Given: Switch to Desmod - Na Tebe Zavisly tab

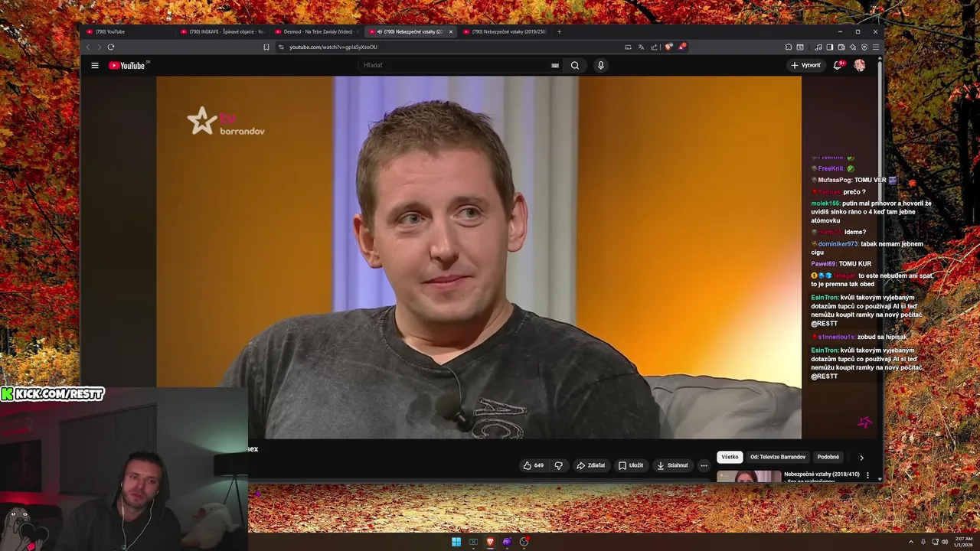Looking at the screenshot, I should click(317, 31).
